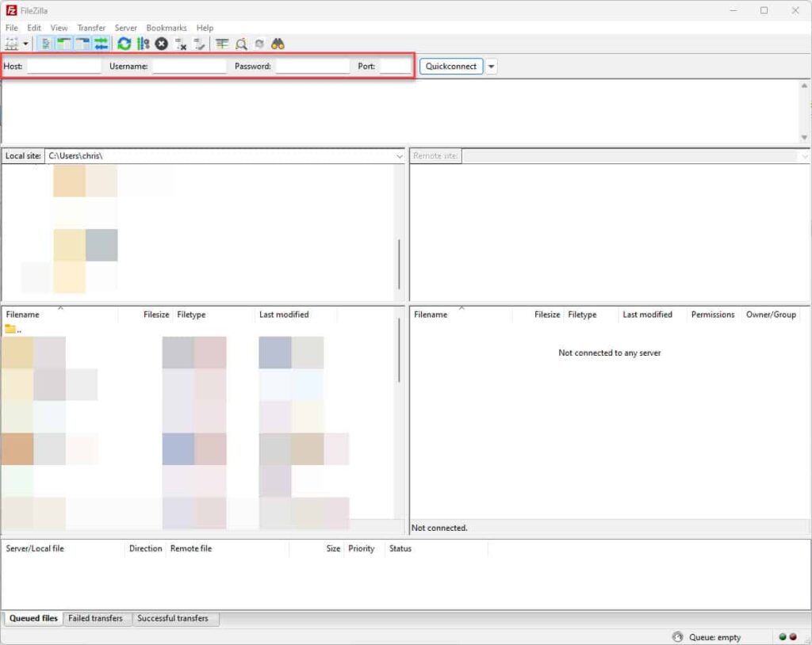This screenshot has width=812, height=645.
Task: Refresh the file and folder lists
Action: click(124, 44)
